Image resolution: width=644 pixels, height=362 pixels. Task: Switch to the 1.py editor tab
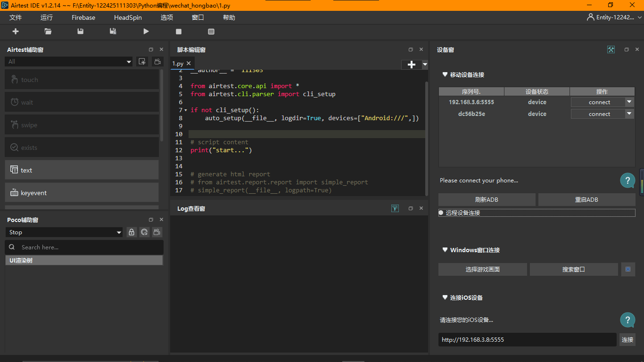click(x=182, y=63)
